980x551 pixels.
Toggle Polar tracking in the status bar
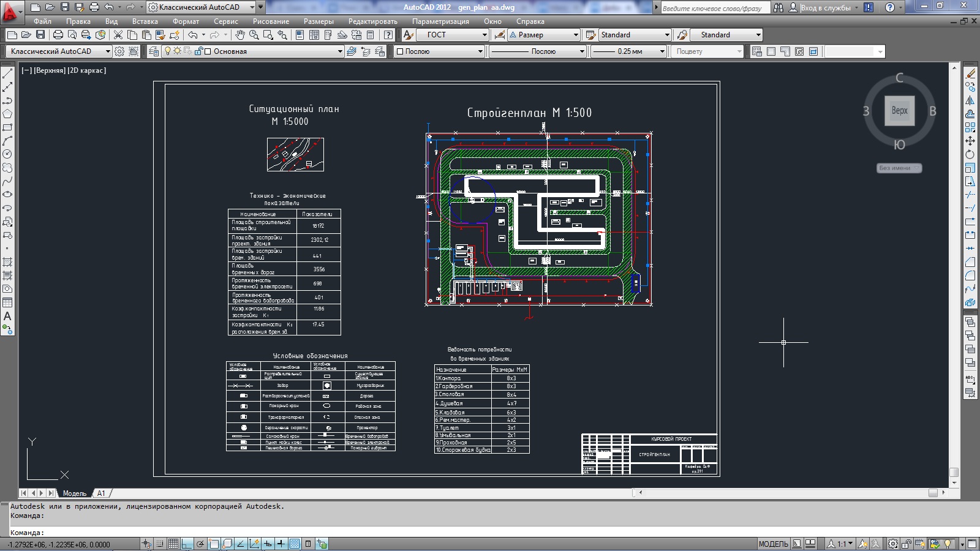click(200, 544)
